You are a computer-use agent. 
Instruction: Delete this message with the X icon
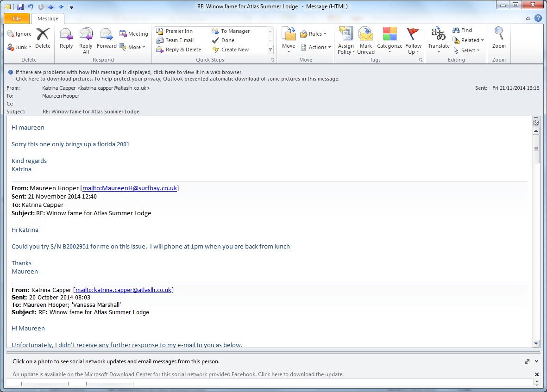tap(43, 38)
